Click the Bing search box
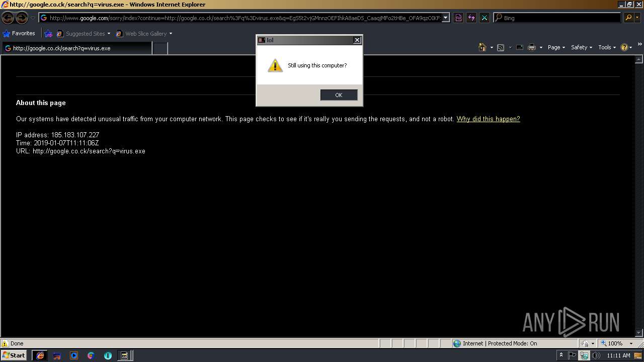Screen dimensions: 644x362 coord(557,18)
